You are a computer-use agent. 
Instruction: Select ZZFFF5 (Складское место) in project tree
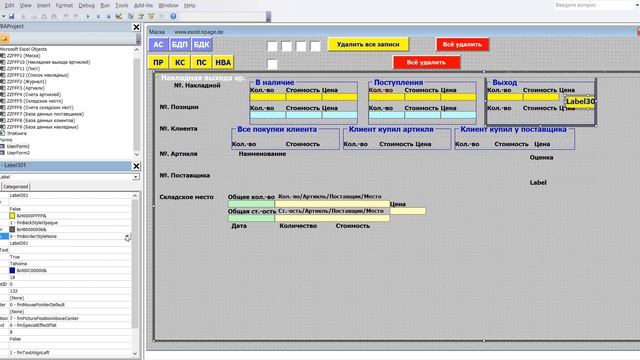click(x=31, y=101)
